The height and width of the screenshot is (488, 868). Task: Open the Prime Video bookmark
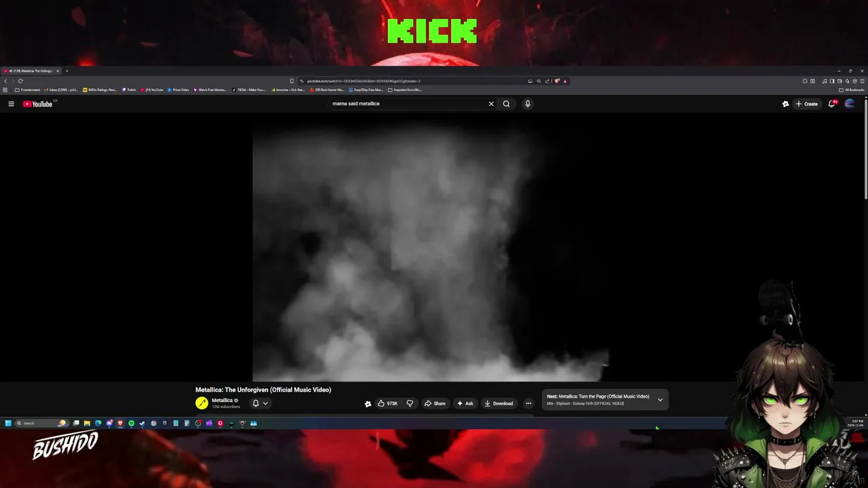pos(178,89)
